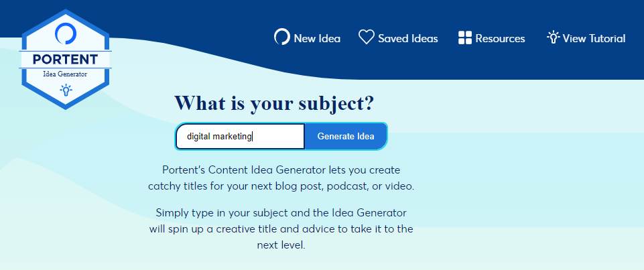Click the What is your subject heading

[274, 103]
